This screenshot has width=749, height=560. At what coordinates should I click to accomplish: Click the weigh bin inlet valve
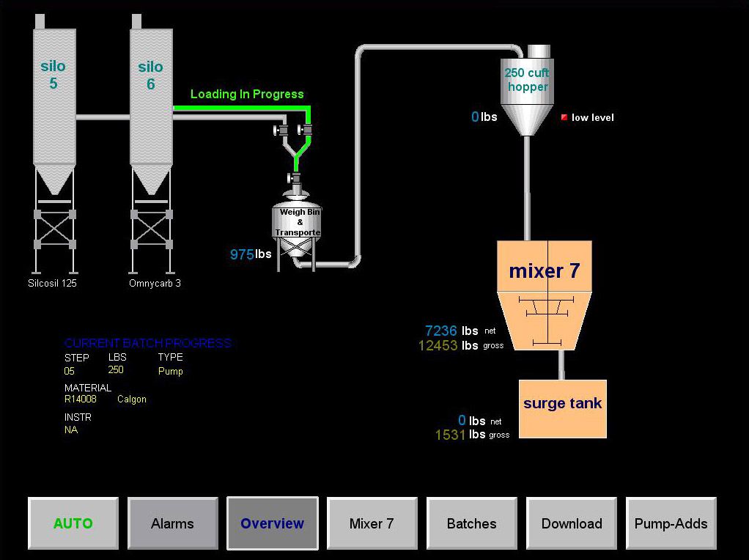pyautogui.click(x=295, y=178)
